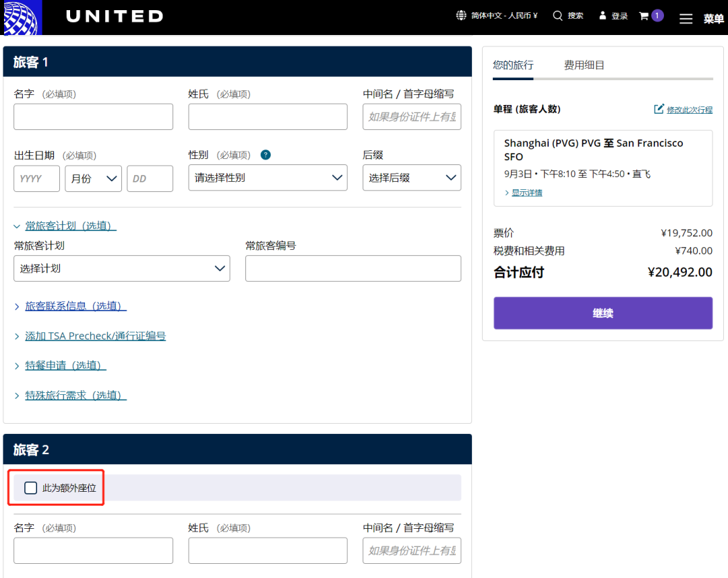The width and height of the screenshot is (728, 578).
Task: Click the YYYY birth year field
Action: [36, 179]
